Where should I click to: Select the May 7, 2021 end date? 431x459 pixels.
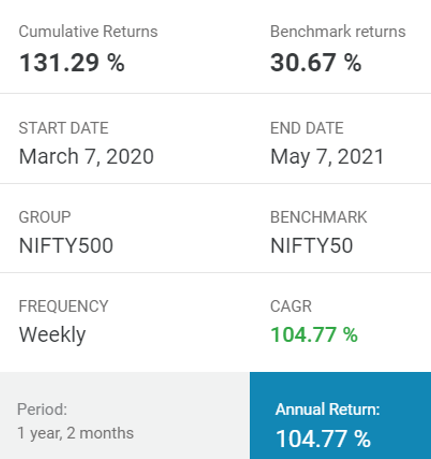[327, 157]
